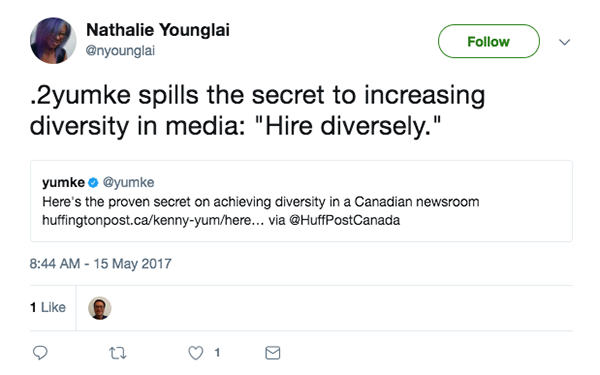
Task: Retweet this tweet using the retweet icon
Action: pyautogui.click(x=117, y=353)
